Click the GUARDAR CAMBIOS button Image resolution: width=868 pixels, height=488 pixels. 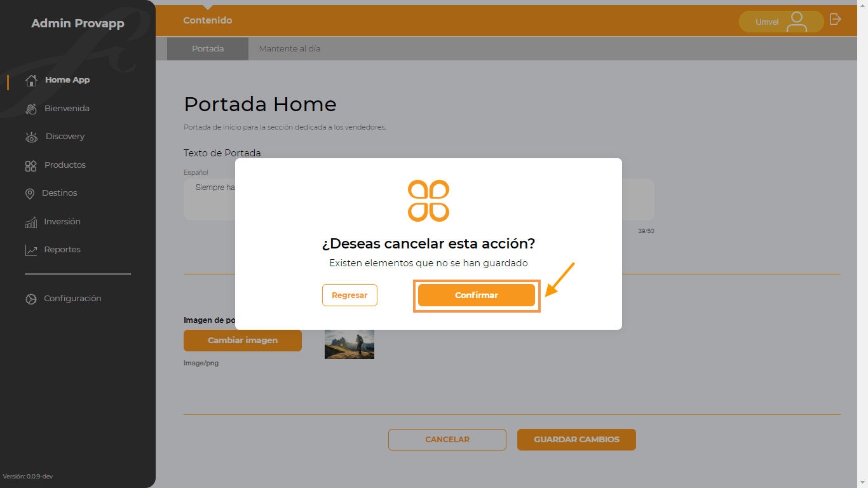click(x=576, y=440)
